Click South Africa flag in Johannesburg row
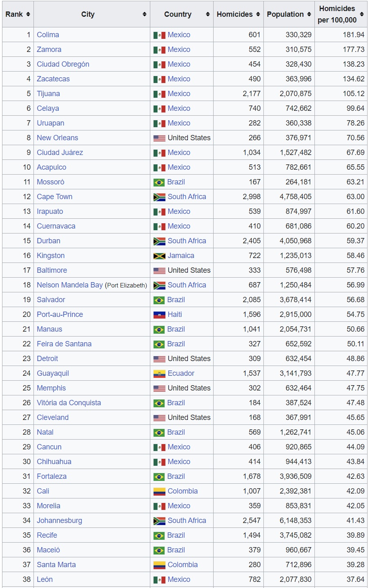The image size is (370, 588). coord(159,521)
